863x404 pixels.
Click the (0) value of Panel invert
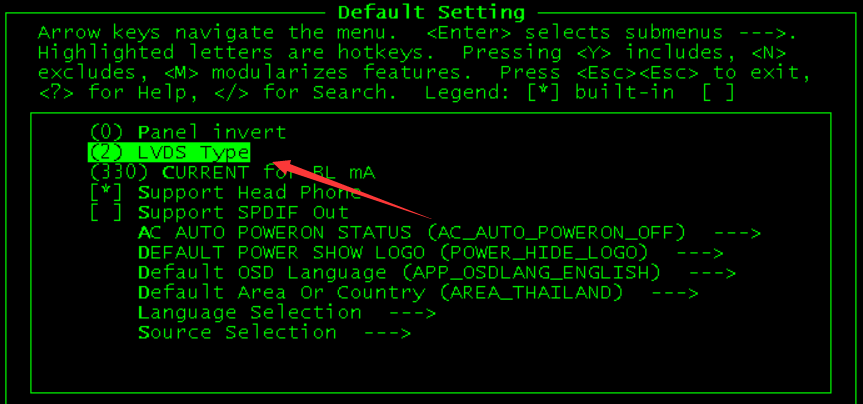(x=107, y=133)
